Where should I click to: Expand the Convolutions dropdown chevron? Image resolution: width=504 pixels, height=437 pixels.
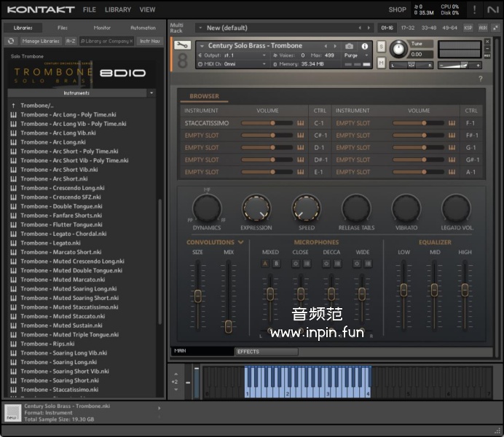240,243
